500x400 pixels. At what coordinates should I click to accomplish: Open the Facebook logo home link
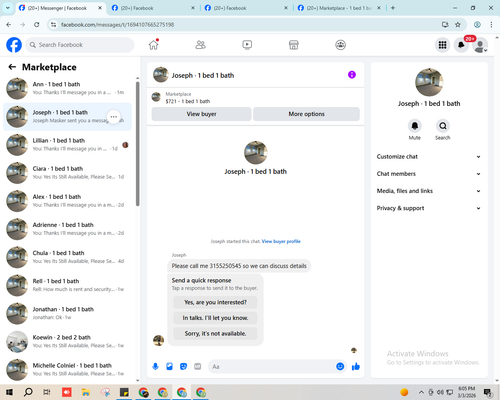[x=14, y=45]
